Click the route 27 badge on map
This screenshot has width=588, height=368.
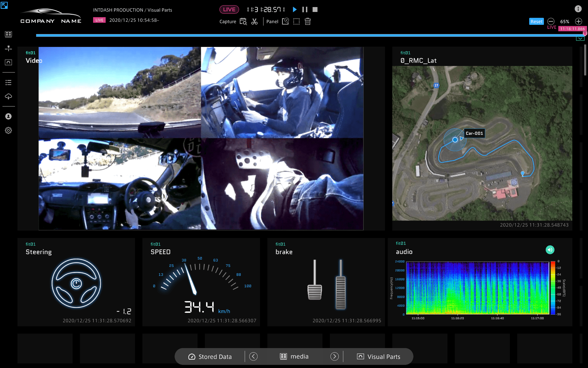[436, 86]
